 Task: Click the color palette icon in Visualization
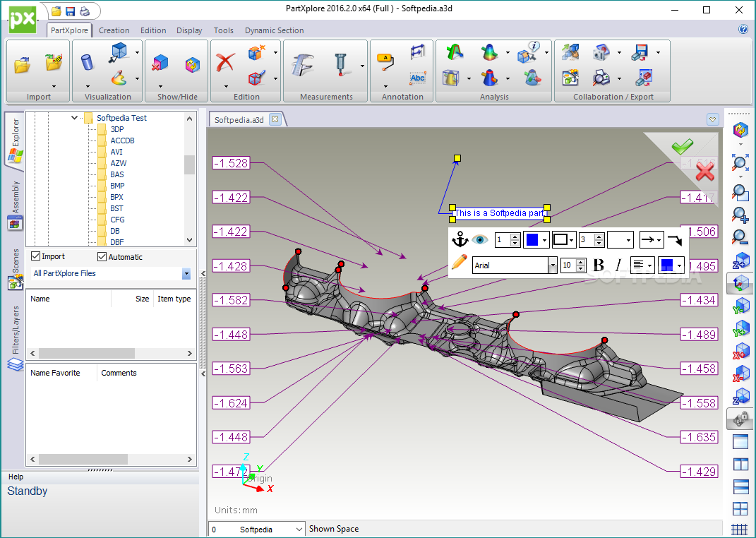click(119, 78)
